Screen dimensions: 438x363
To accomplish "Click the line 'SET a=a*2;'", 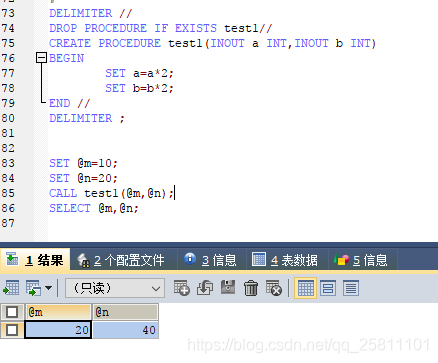I will (139, 73).
